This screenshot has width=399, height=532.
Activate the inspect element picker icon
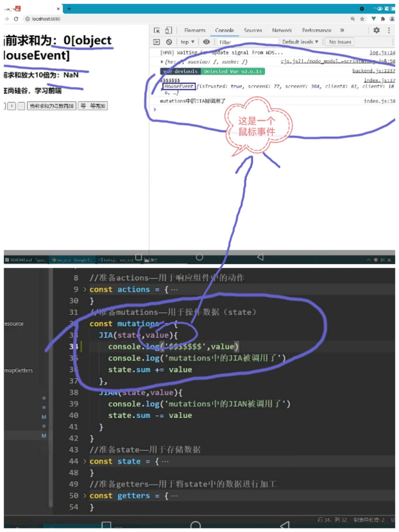click(x=157, y=30)
